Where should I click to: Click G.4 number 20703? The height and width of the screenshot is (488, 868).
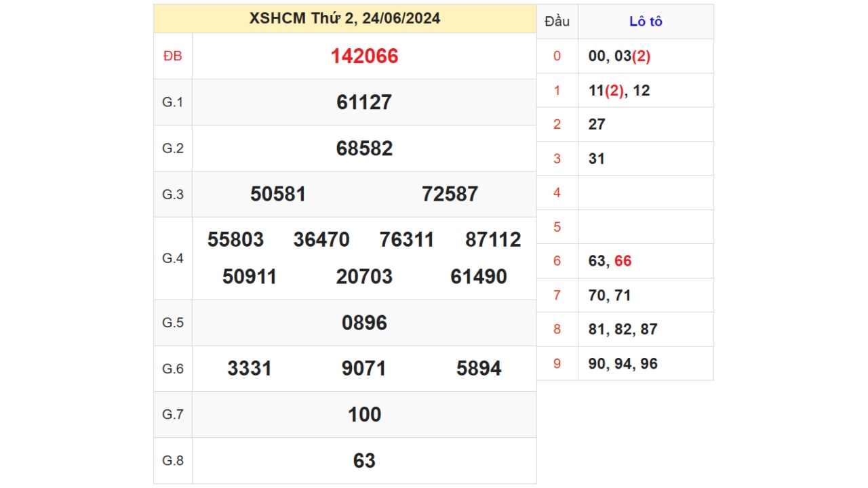click(x=364, y=277)
